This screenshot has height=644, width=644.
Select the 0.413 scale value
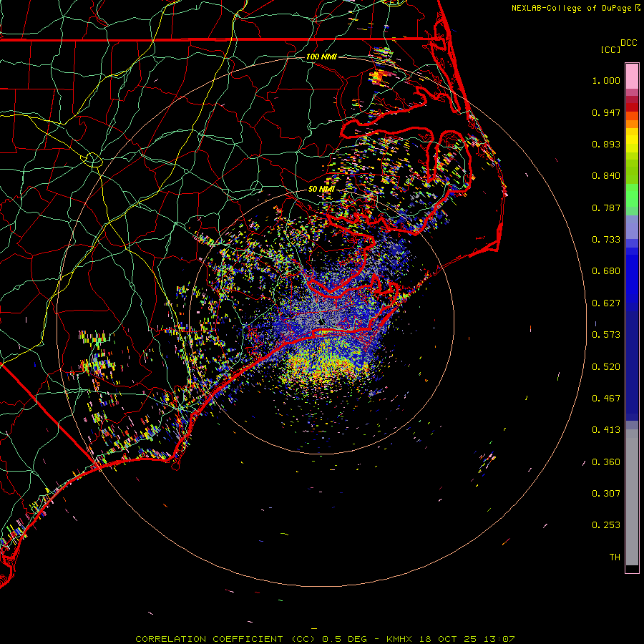(x=606, y=430)
